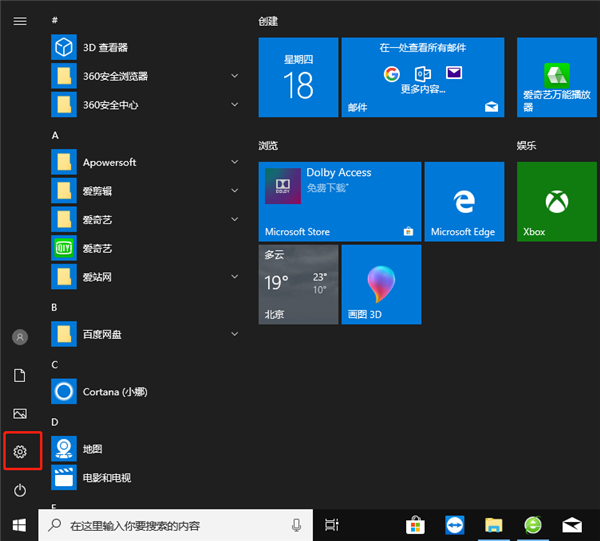The height and width of the screenshot is (541, 600).
Task: Click the Windows Start button
Action: [x=19, y=525]
